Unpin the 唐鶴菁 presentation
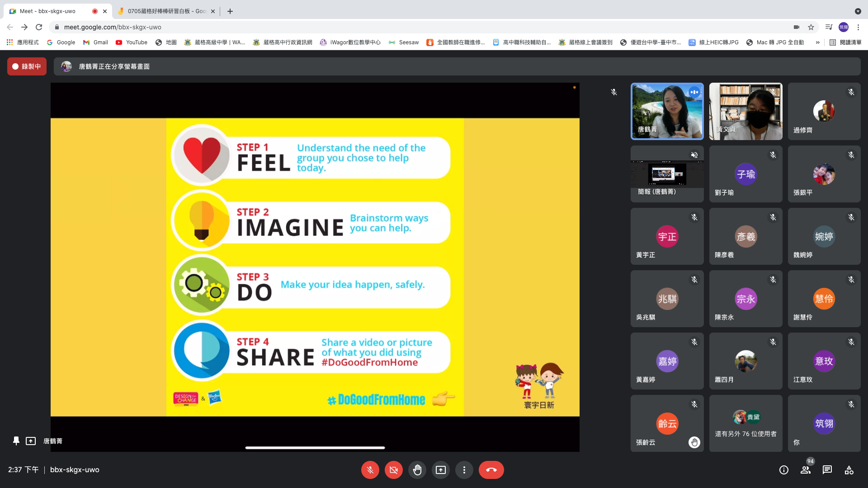 coord(16,441)
